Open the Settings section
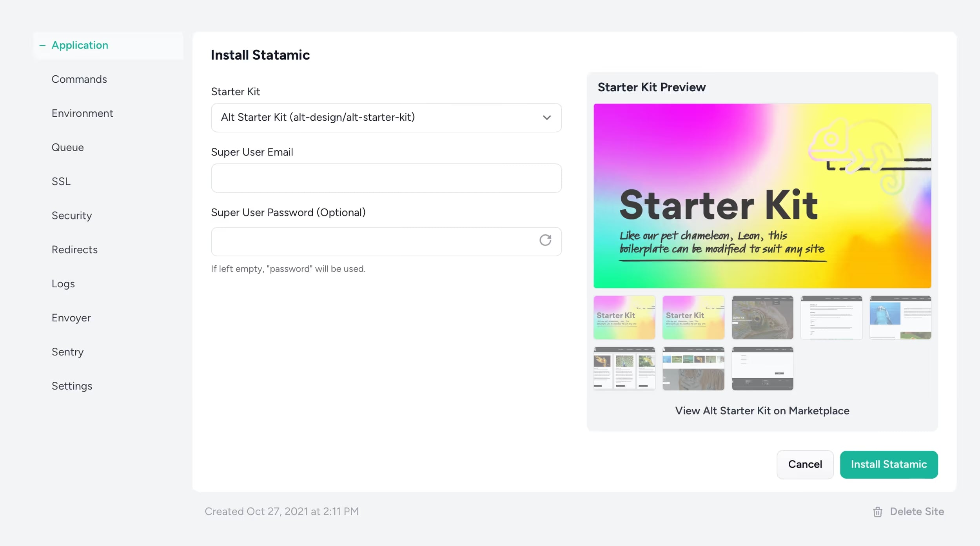The width and height of the screenshot is (980, 546). coord(72,386)
